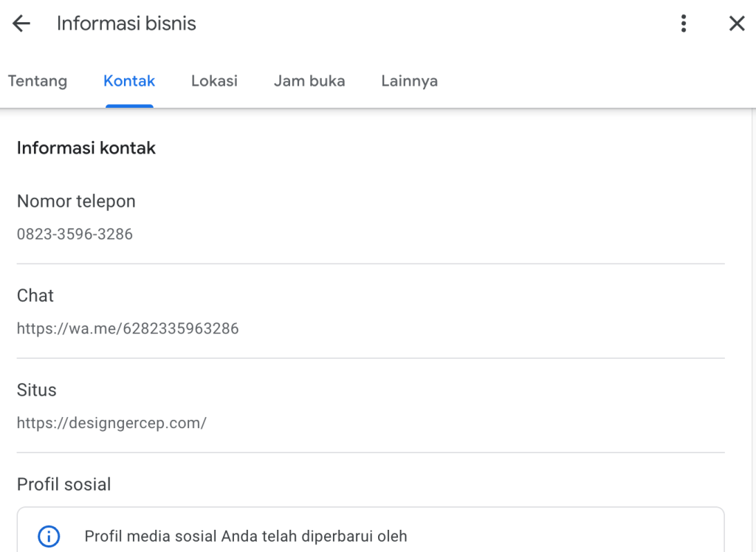
Task: Go to the Jam buka tab
Action: click(x=309, y=81)
